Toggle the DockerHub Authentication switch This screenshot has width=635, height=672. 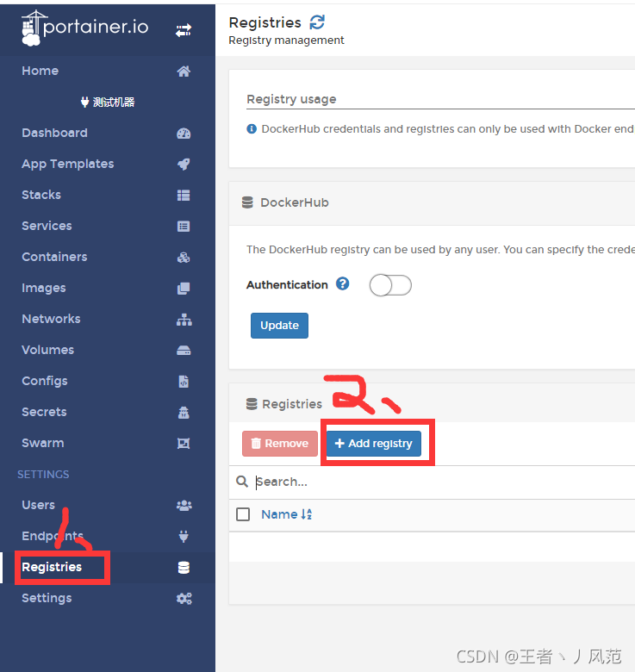[x=390, y=285]
